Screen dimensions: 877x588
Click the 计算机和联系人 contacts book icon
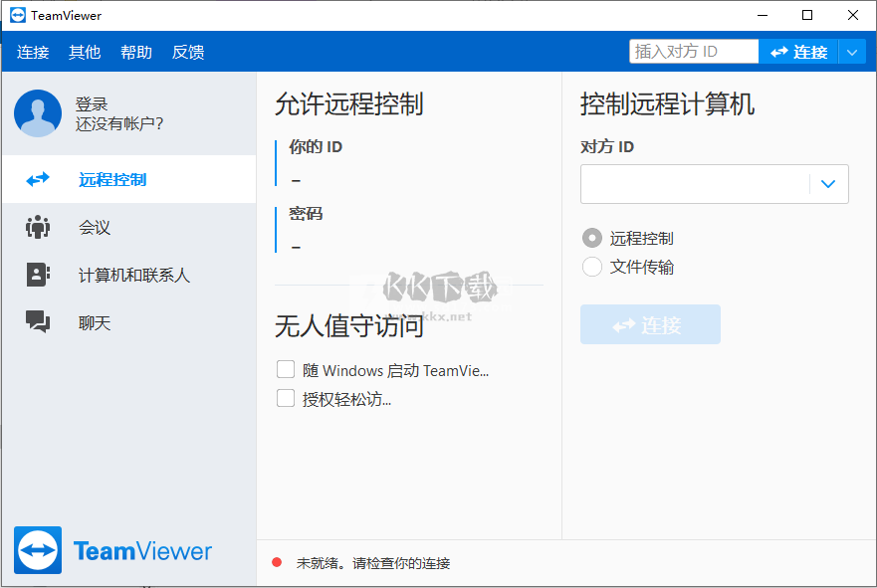(x=38, y=276)
